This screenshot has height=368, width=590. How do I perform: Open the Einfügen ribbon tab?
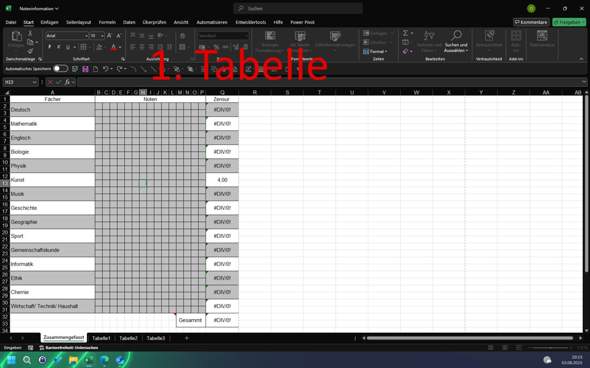pyautogui.click(x=49, y=22)
